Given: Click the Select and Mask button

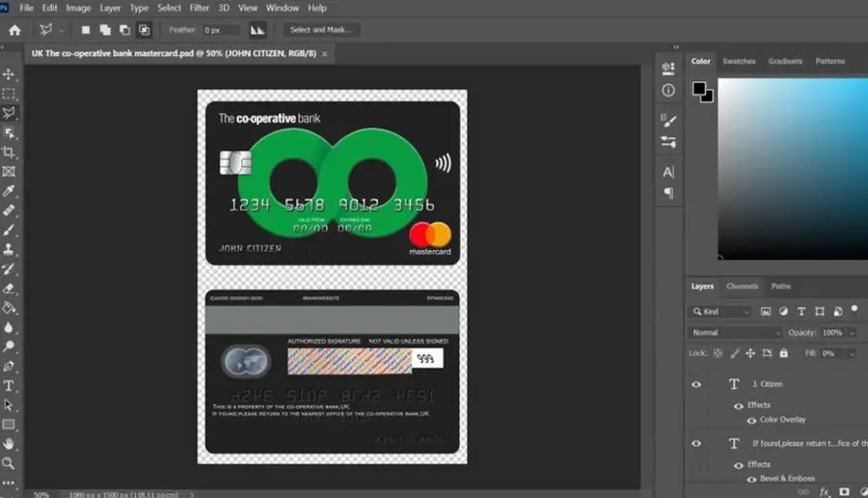Looking at the screenshot, I should click(321, 30).
